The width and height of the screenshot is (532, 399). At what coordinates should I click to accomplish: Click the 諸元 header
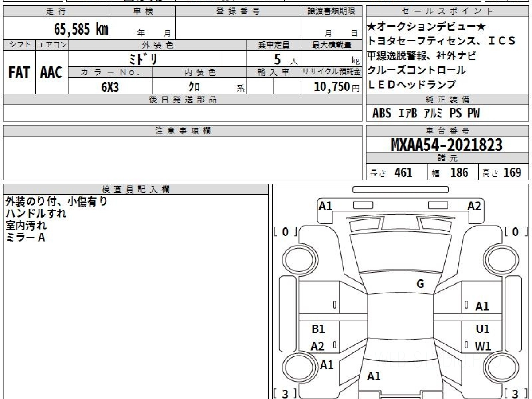pyautogui.click(x=448, y=158)
